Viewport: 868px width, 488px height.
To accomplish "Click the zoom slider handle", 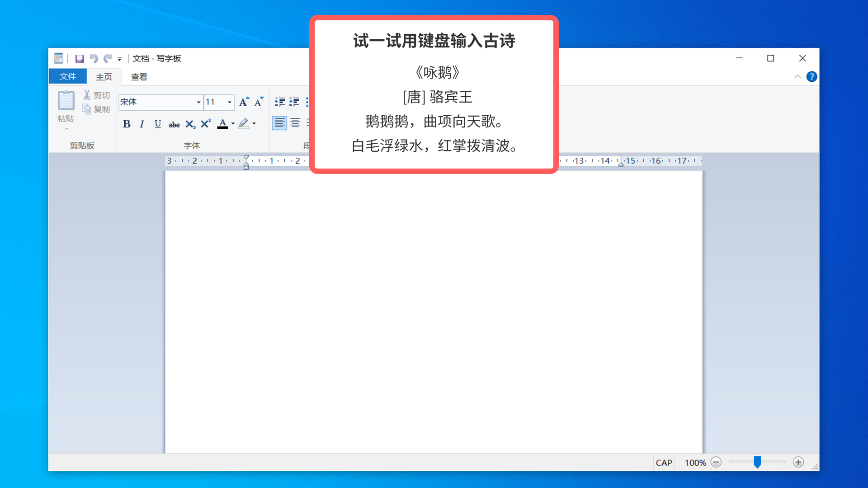I will click(757, 462).
